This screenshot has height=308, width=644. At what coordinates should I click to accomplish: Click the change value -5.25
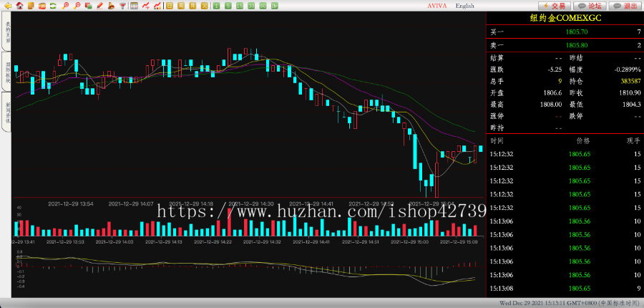[555, 69]
